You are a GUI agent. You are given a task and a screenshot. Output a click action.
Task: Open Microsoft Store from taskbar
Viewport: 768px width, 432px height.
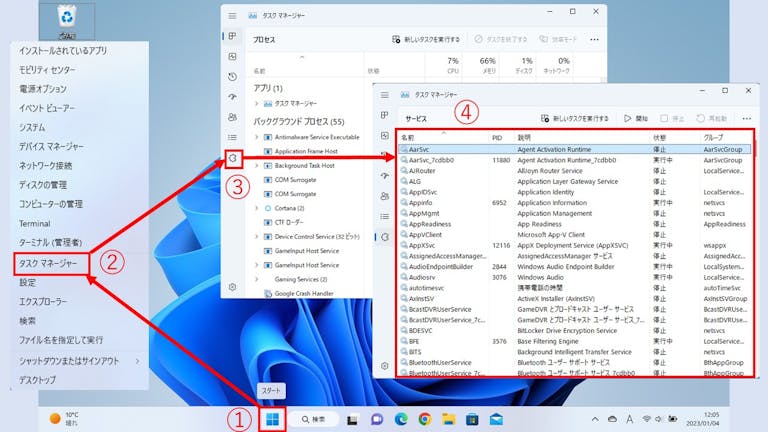pyautogui.click(x=472, y=419)
